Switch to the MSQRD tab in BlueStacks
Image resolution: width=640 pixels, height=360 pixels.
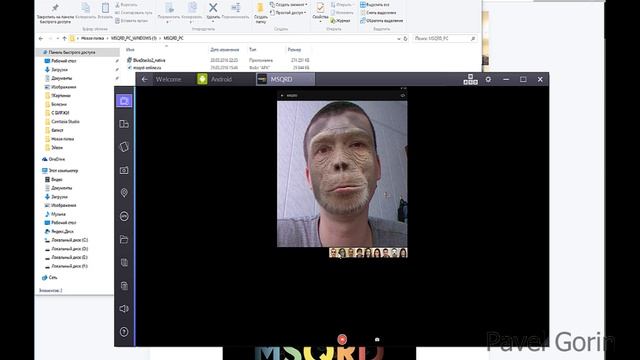285,79
